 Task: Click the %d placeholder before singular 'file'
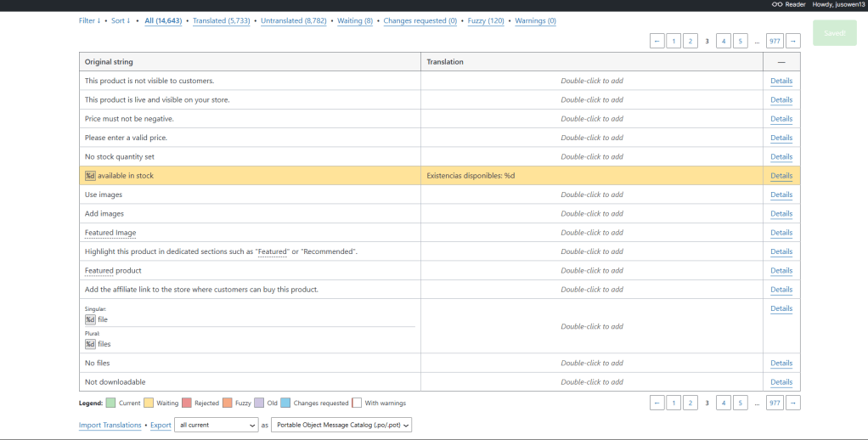pos(90,319)
